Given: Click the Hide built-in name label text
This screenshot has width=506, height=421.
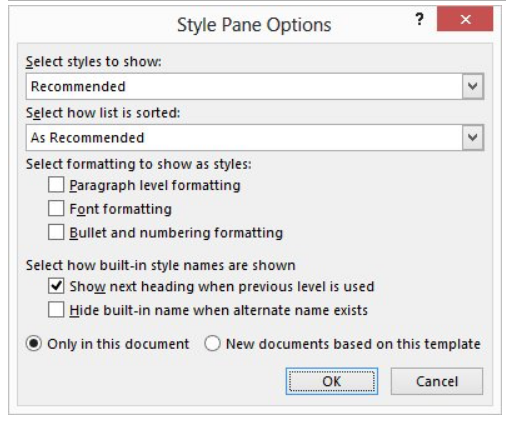Looking at the screenshot, I should (218, 310).
